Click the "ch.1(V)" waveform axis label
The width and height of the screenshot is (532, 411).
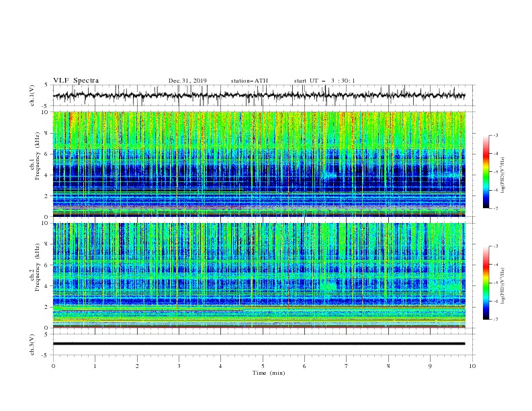[32, 95]
